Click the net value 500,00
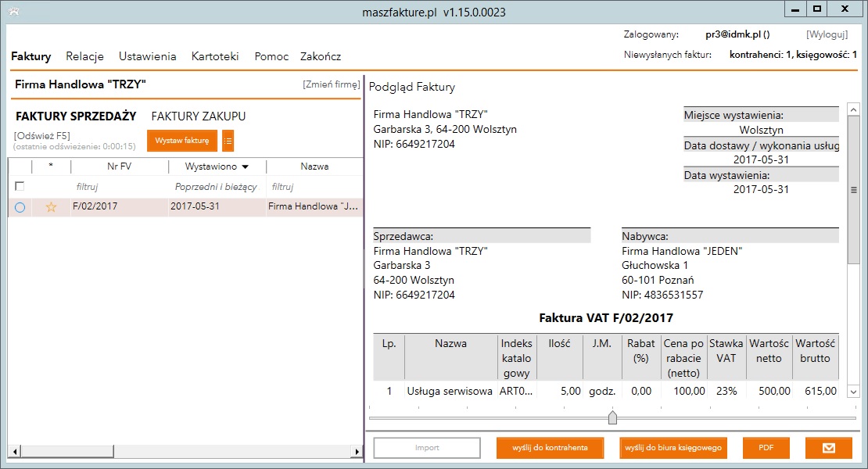Screen dimensions: 868x469 point(774,391)
